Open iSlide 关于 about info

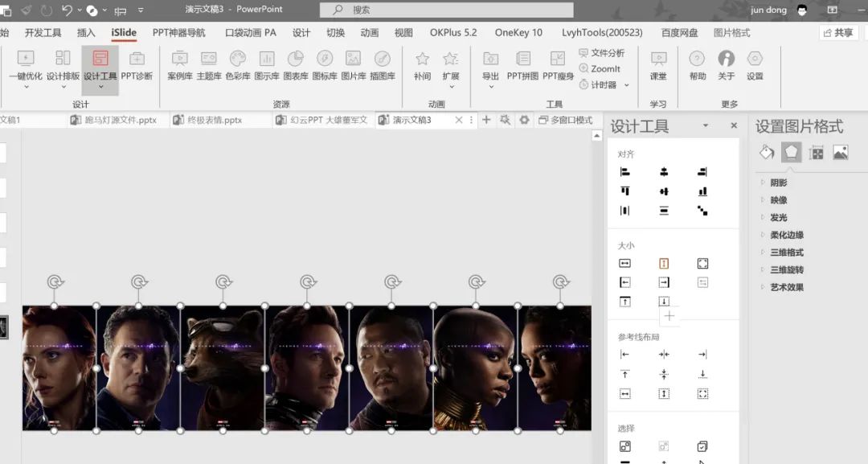tap(727, 67)
